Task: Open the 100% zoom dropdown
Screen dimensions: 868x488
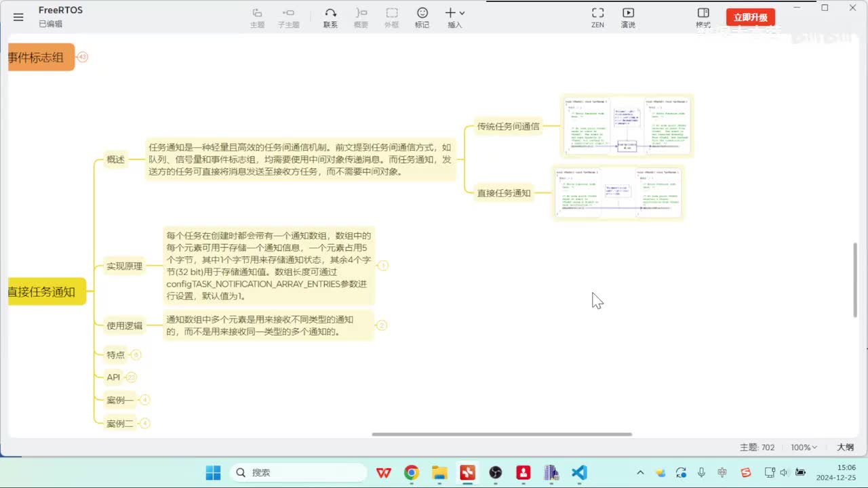Action: tap(804, 447)
